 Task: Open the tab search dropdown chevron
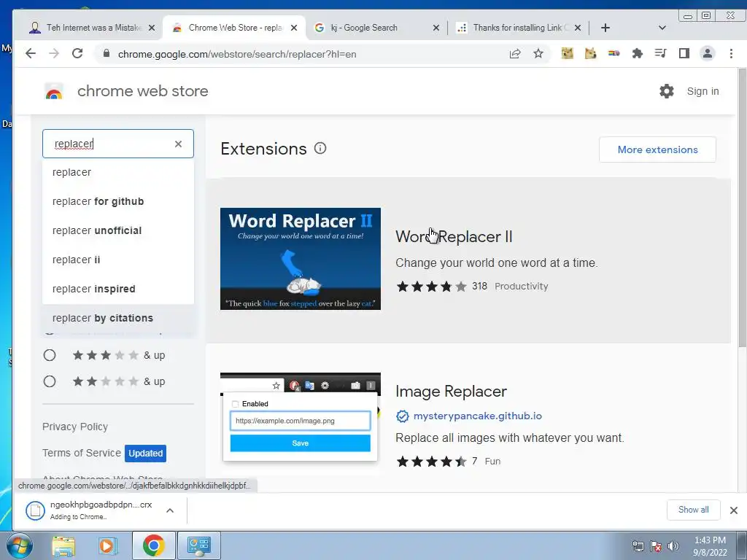[662, 28]
